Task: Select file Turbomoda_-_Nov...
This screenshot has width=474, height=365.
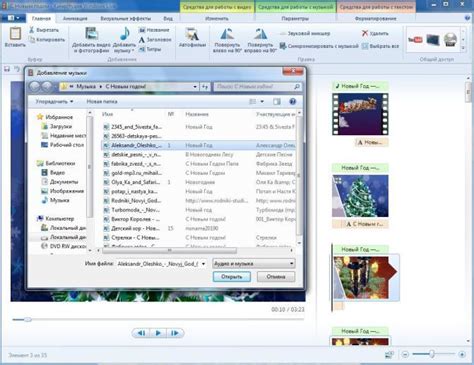Action: [199, 210]
